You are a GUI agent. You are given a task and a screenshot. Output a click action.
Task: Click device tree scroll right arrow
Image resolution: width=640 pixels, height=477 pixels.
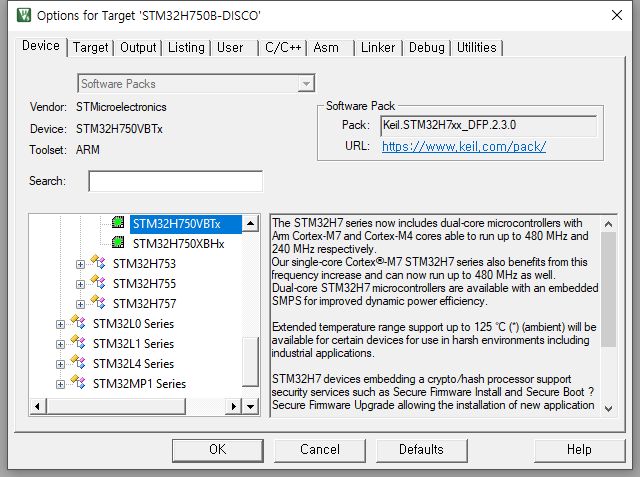pos(233,407)
